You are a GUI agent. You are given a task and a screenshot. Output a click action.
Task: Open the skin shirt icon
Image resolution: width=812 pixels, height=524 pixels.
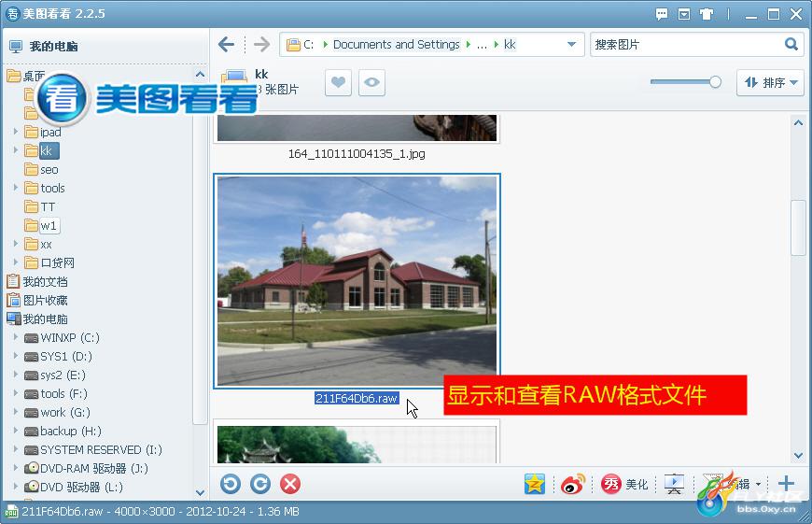pos(707,14)
